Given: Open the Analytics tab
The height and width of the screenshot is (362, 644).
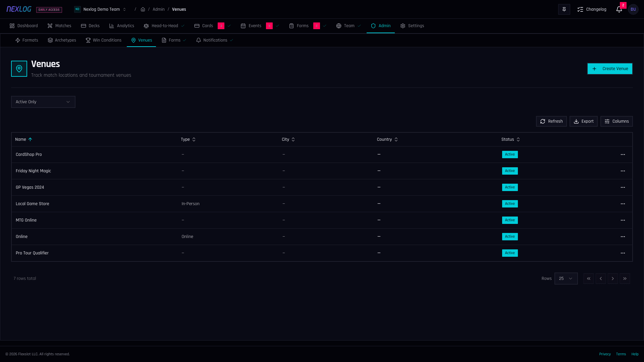Looking at the screenshot, I should click(121, 26).
